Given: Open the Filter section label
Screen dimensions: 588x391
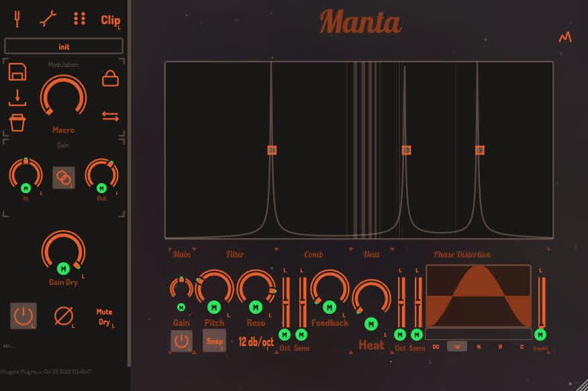Looking at the screenshot, I should pyautogui.click(x=235, y=255).
